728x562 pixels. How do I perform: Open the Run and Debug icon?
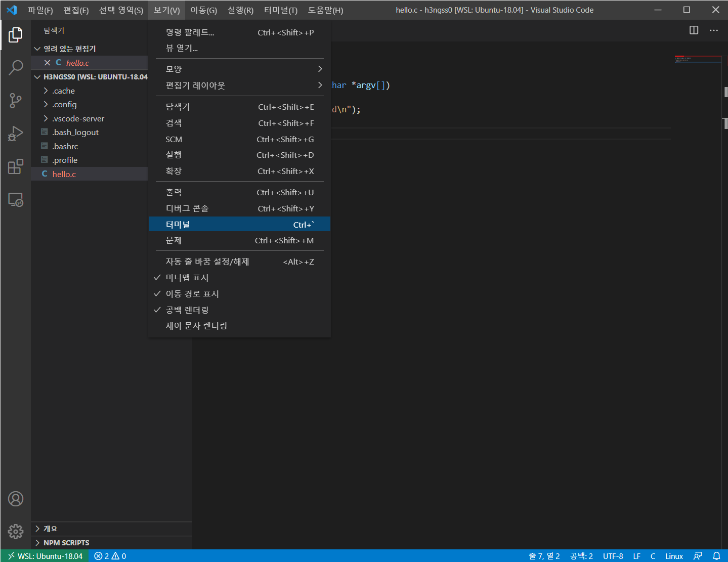pos(16,134)
